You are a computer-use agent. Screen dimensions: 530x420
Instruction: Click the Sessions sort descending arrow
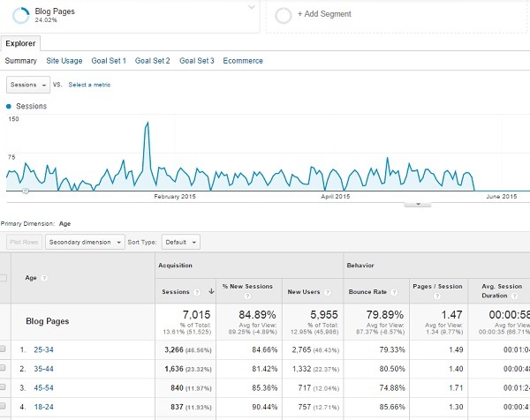pyautogui.click(x=211, y=291)
